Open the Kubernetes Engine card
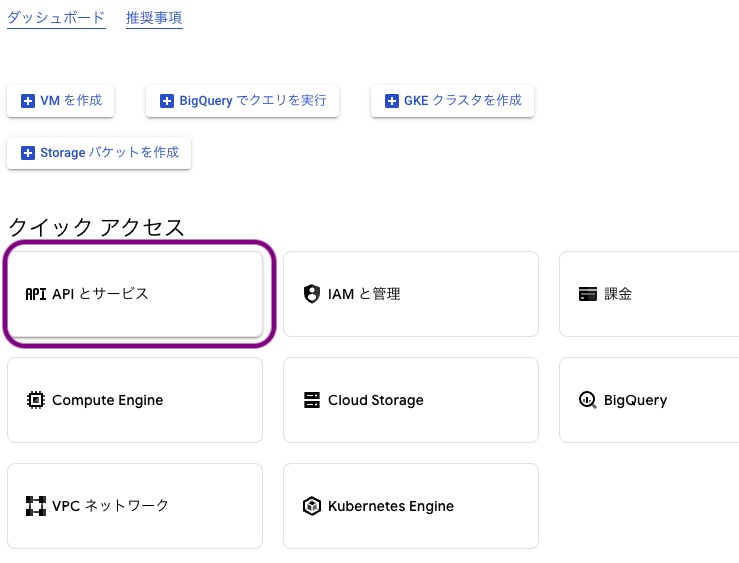Viewport: 739px width, 563px height. [x=411, y=506]
